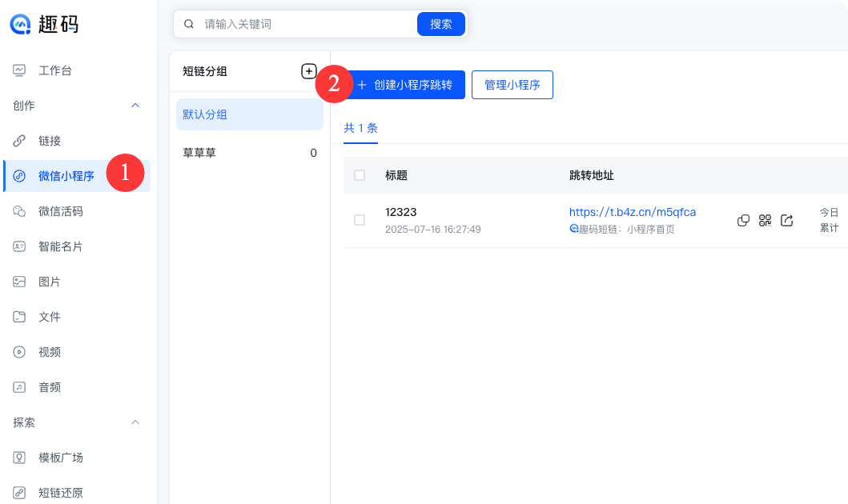Click the 创建小程序跳转 button

(x=404, y=85)
